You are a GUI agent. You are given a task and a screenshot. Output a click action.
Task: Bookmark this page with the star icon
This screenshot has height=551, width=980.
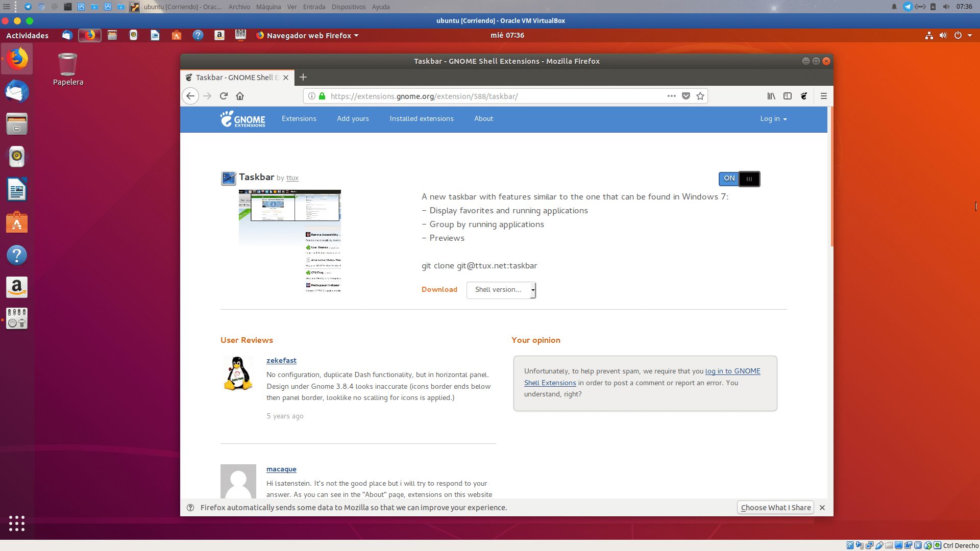pyautogui.click(x=700, y=96)
